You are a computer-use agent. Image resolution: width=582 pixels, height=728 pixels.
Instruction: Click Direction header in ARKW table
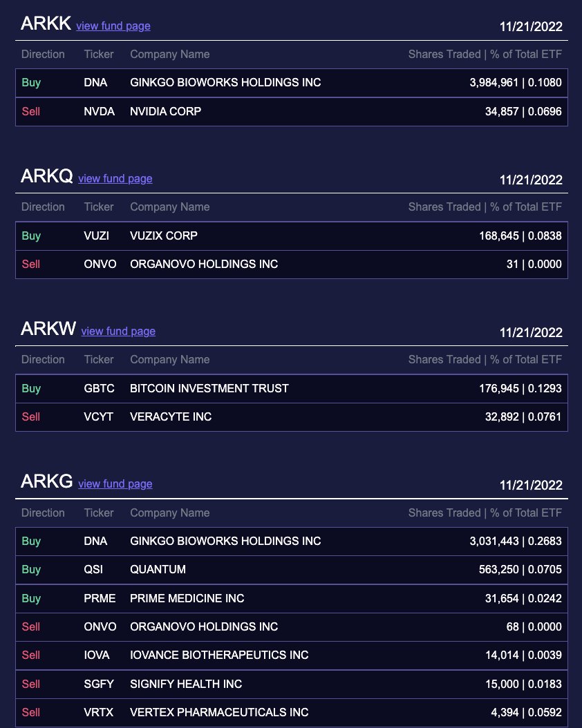(x=43, y=360)
